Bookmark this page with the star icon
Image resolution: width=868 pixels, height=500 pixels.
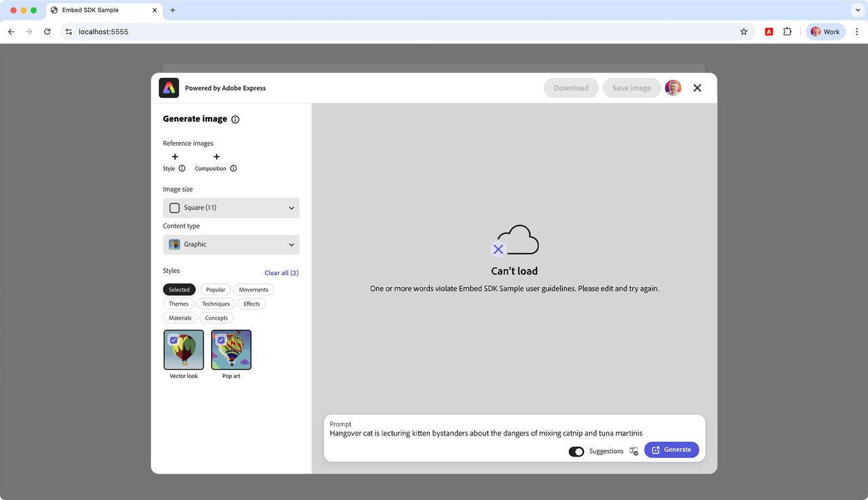(744, 32)
